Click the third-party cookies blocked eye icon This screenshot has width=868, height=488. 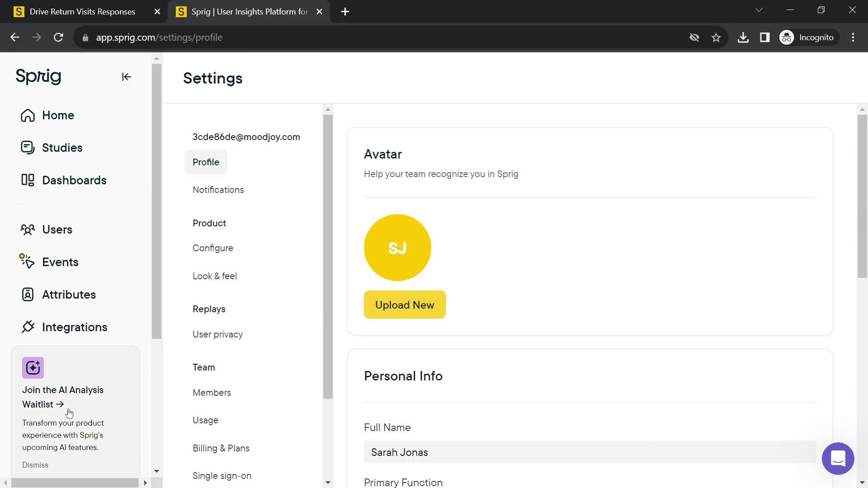[x=694, y=38]
